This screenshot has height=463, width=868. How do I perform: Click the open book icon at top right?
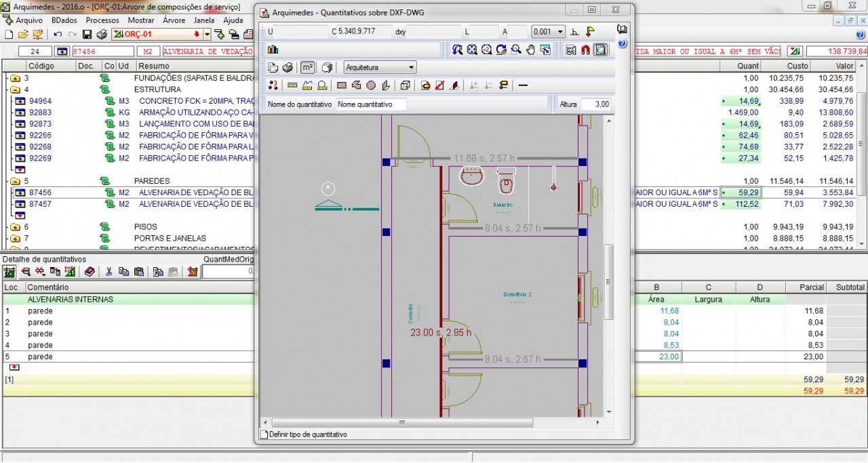(x=622, y=29)
